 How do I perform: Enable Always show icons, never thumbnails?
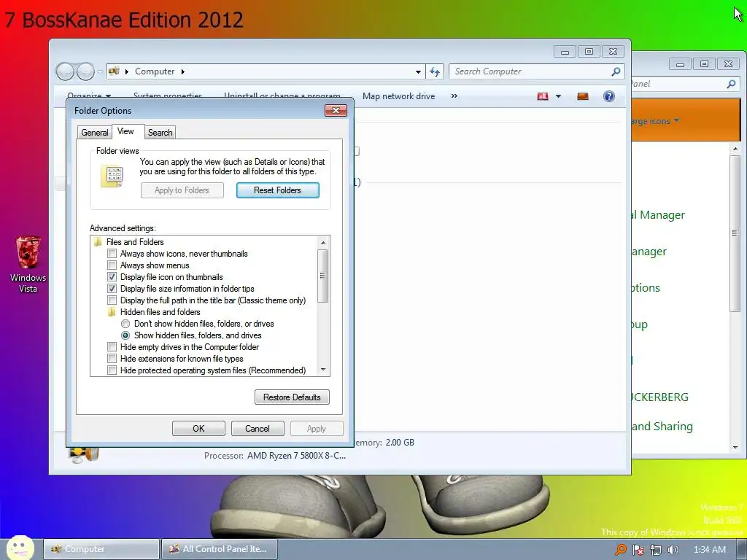tap(112, 253)
